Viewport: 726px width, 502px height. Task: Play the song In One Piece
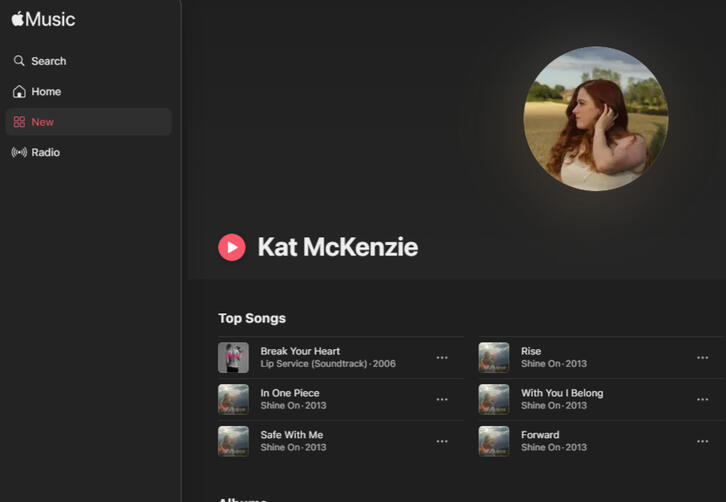pos(290,393)
